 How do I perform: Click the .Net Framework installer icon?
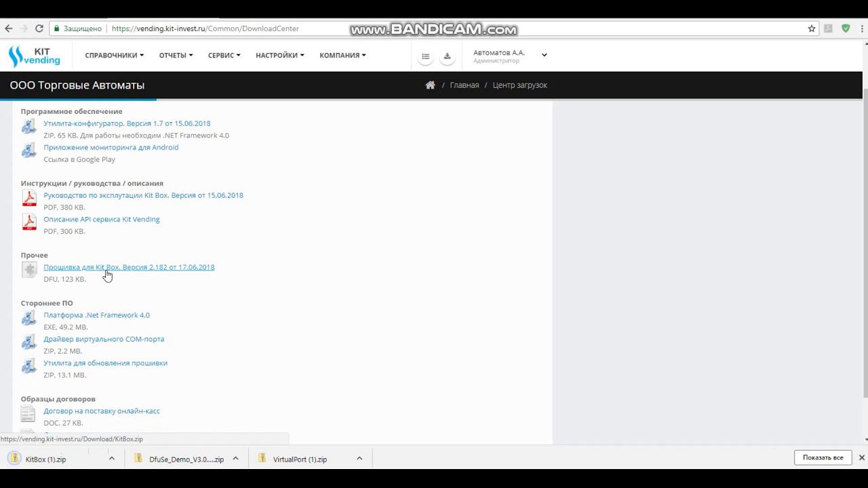(28, 318)
